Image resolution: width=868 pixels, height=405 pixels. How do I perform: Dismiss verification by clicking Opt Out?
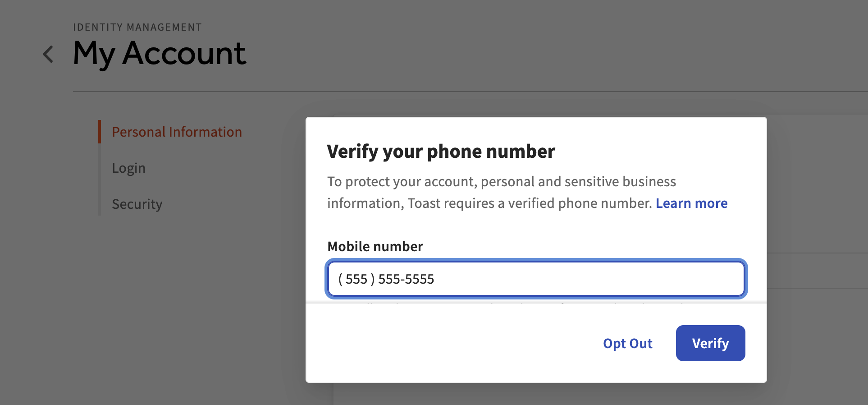(627, 343)
